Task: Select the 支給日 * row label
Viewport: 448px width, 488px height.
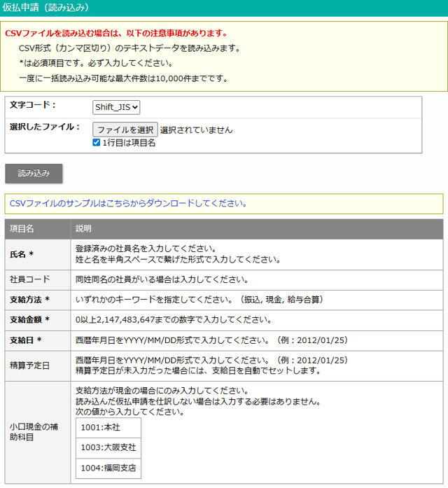Action: [26, 340]
